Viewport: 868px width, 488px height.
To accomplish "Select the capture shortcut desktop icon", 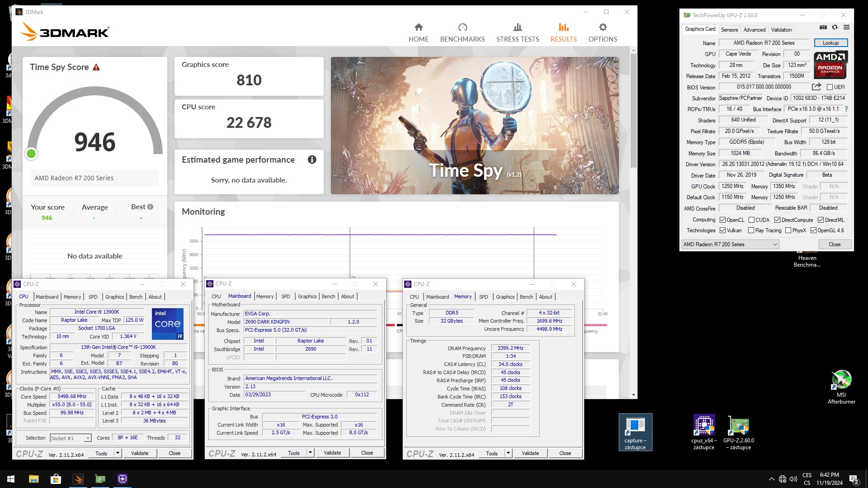I will click(635, 432).
